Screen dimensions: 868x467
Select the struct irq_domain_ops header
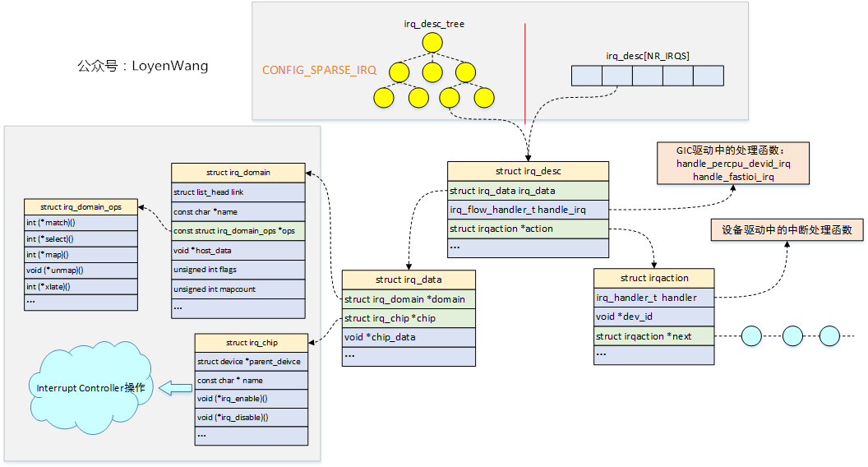coord(80,207)
